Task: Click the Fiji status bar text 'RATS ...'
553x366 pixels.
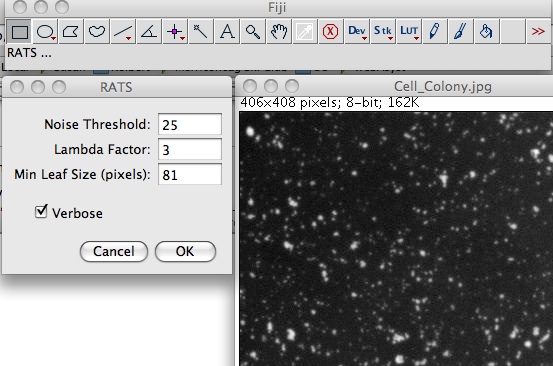Action: pos(29,53)
